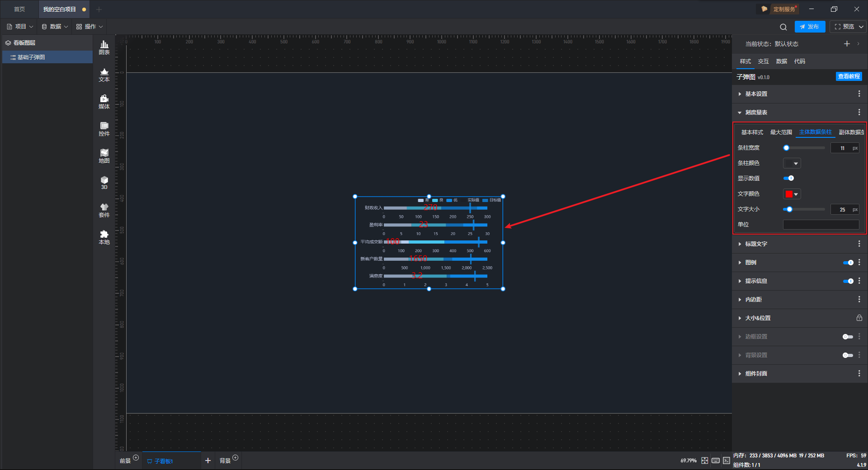Image resolution: width=868 pixels, height=470 pixels.
Task: Go to the 首页 home tab
Action: point(19,9)
